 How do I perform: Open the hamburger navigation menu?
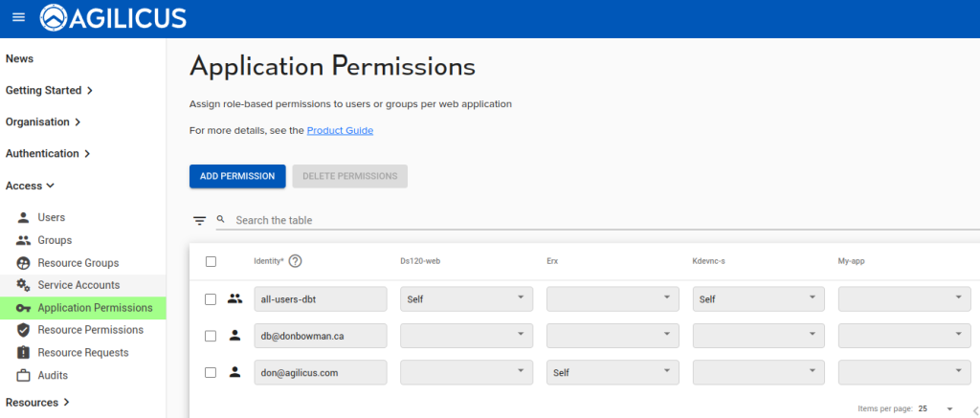coord(18,18)
